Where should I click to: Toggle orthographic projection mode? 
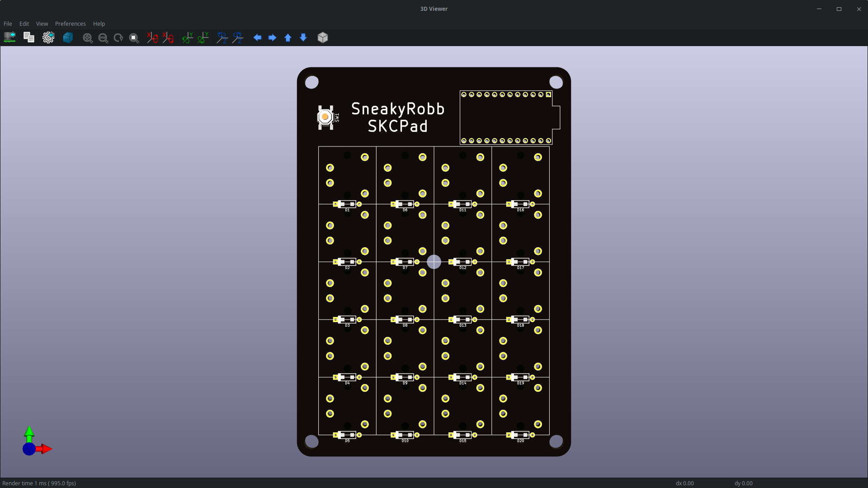(322, 38)
